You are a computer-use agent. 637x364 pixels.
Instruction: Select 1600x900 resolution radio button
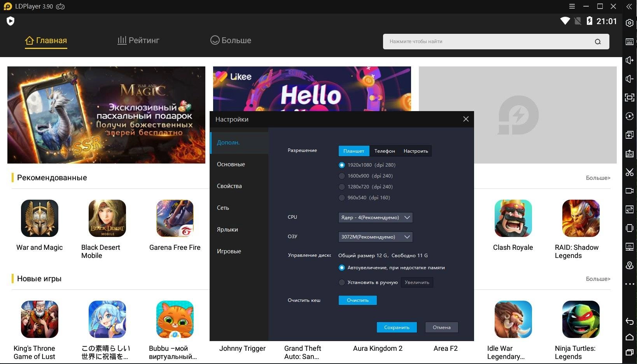(x=342, y=176)
